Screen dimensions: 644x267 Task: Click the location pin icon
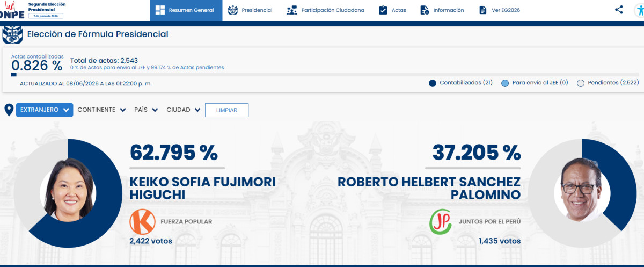(9, 110)
